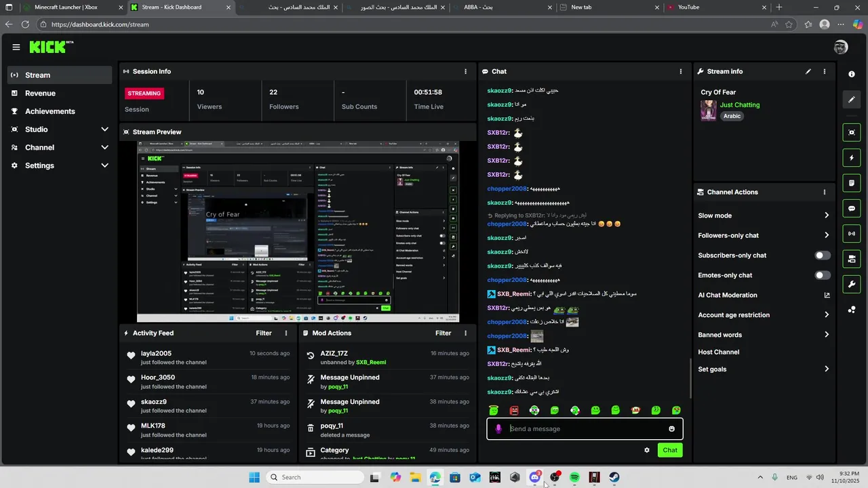Open the emoji picker in the message box

coord(672,428)
